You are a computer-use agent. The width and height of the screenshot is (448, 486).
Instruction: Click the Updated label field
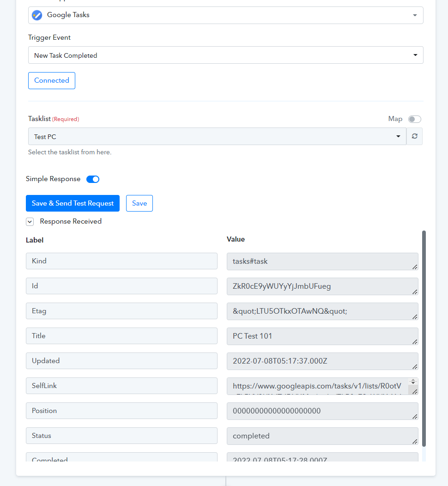click(x=122, y=361)
